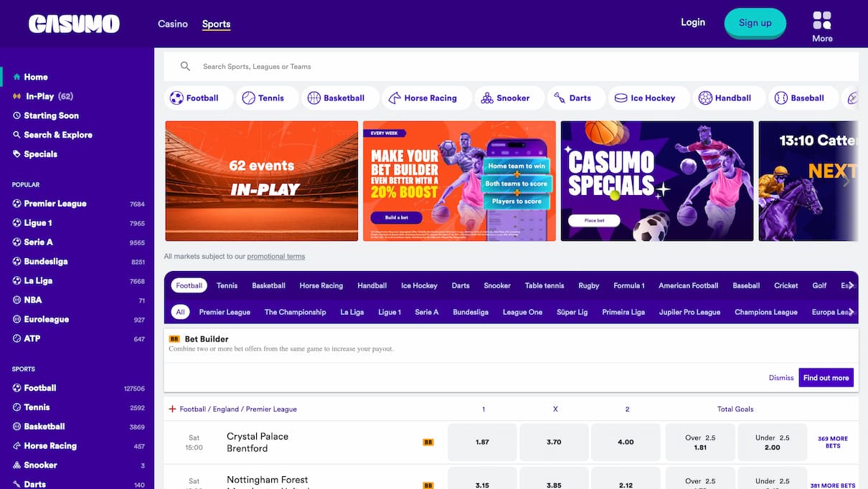Viewport: 868px width, 489px height.
Task: Open the Premier League filter pill
Action: coord(225,312)
